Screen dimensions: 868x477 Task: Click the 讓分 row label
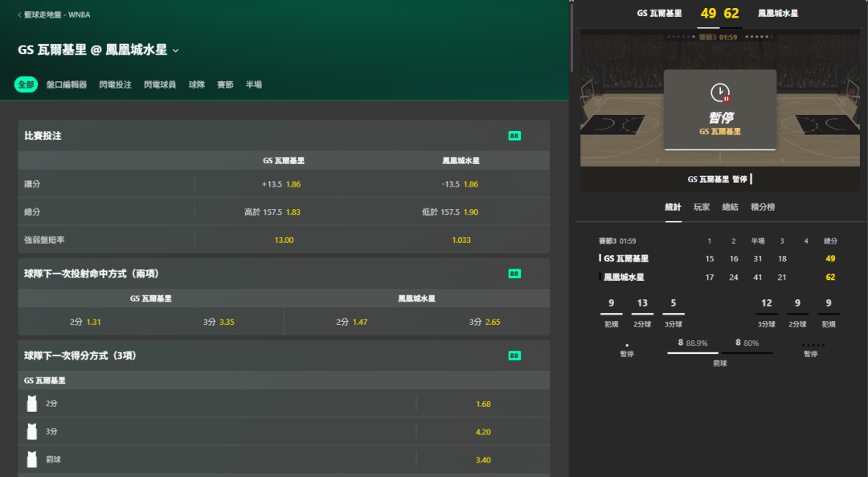point(32,184)
